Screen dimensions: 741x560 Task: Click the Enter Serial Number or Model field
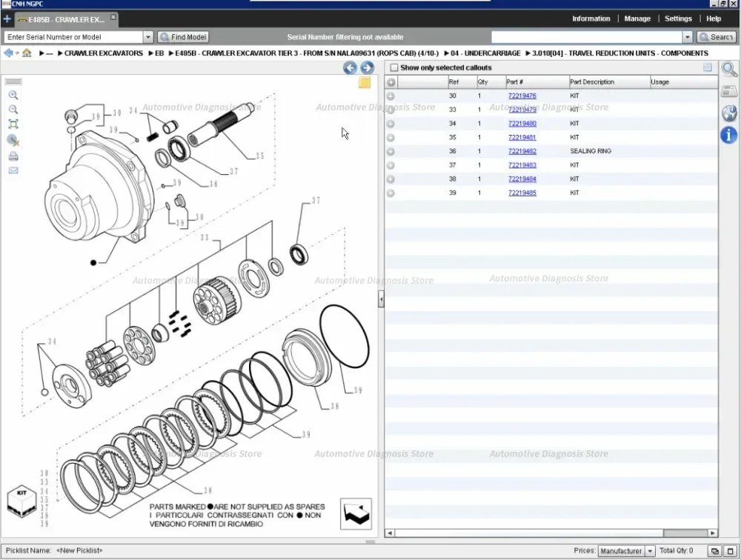point(73,37)
